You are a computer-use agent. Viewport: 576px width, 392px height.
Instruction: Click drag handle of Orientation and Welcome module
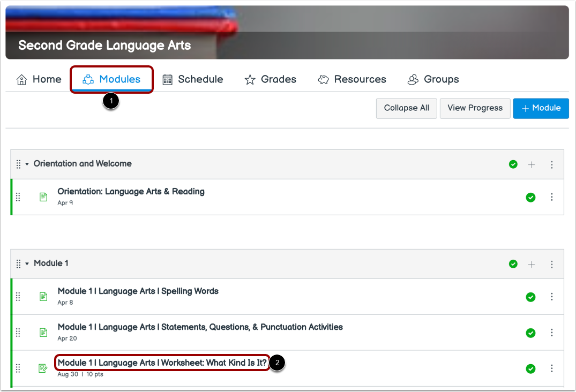pos(18,164)
